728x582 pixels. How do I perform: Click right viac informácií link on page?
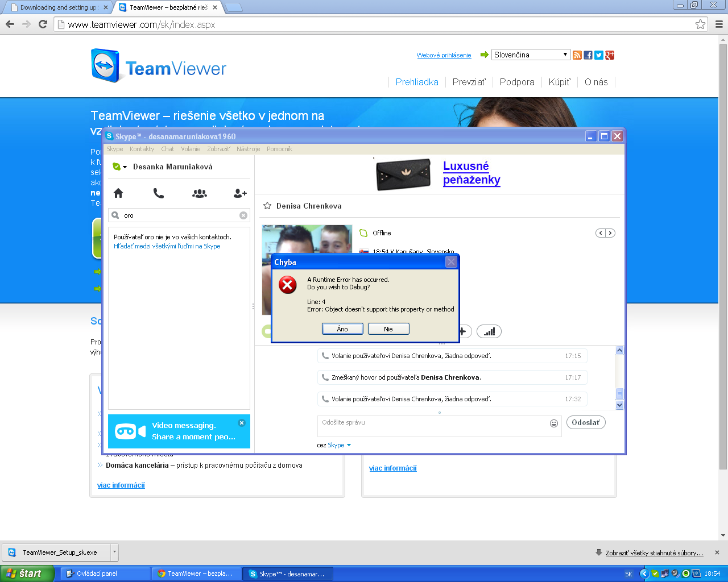pyautogui.click(x=393, y=468)
